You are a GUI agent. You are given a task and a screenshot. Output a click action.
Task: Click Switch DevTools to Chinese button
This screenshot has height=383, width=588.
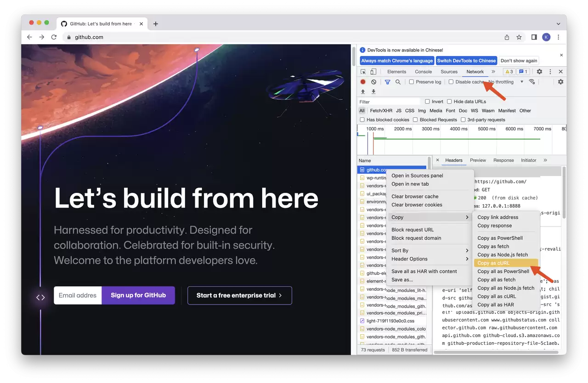466,61
